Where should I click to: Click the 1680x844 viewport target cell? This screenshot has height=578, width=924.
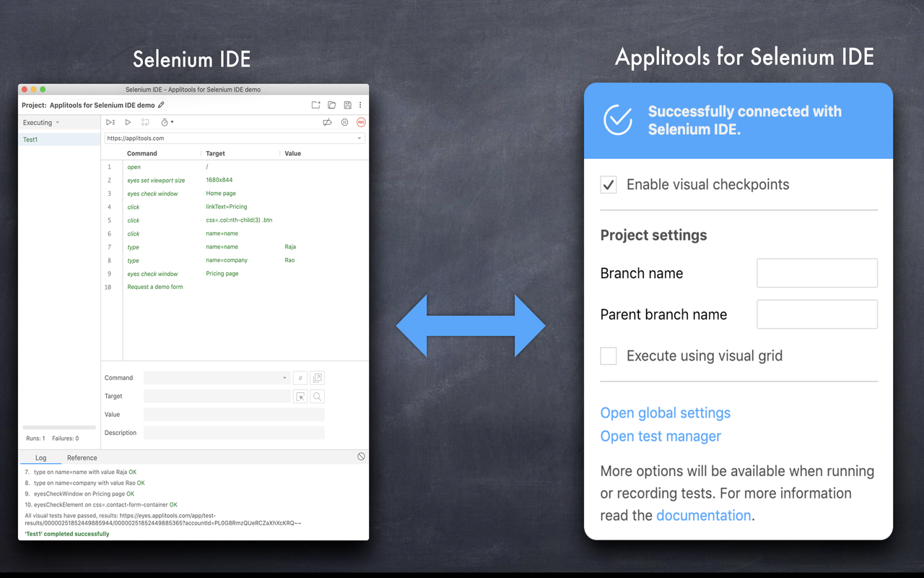coord(219,180)
